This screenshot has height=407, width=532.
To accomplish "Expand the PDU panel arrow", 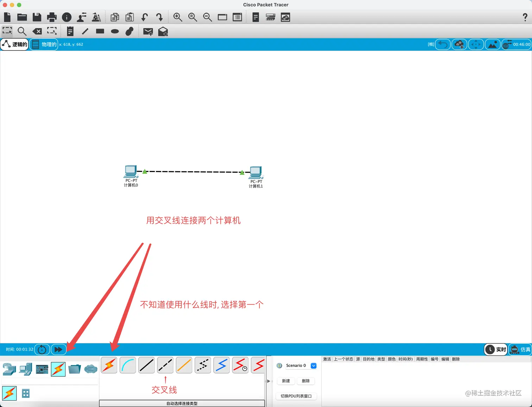I will 268,381.
